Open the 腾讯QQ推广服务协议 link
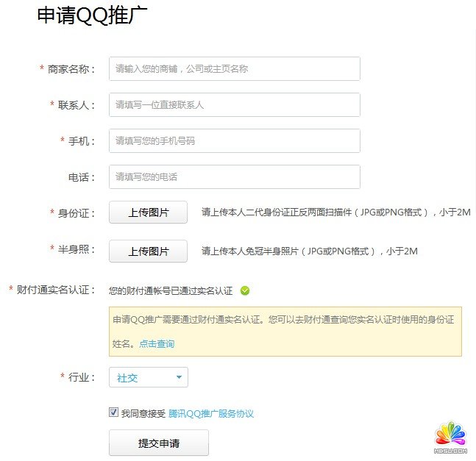Viewport: 476px width, 461px height. pos(211,413)
